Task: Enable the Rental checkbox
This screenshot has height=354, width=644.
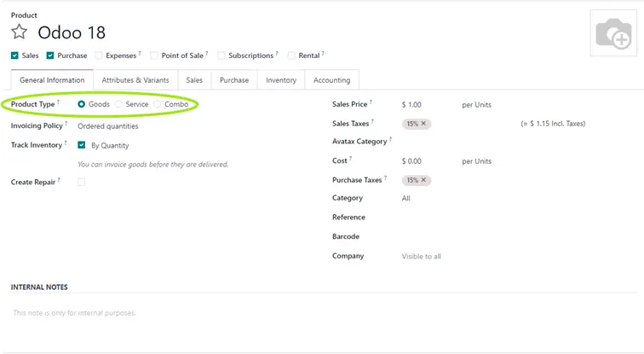Action: coord(291,55)
